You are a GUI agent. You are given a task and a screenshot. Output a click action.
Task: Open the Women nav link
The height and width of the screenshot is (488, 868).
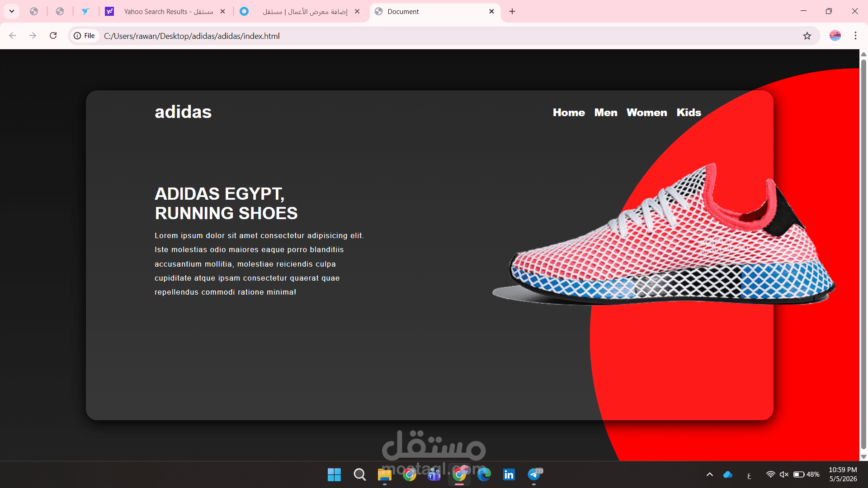coord(646,113)
